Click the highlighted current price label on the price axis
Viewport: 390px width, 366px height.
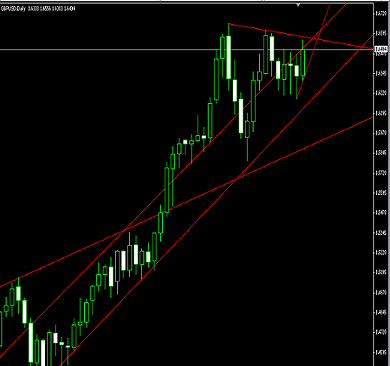point(381,49)
